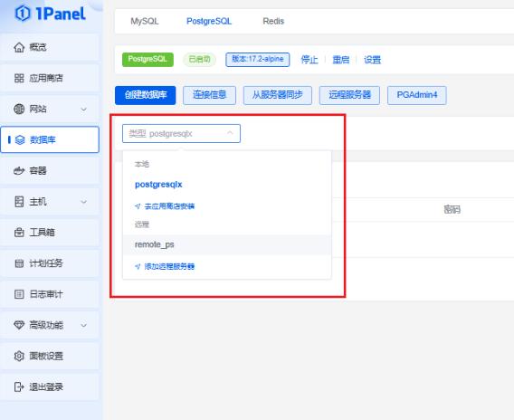Click the 连接信息 button

tap(209, 95)
